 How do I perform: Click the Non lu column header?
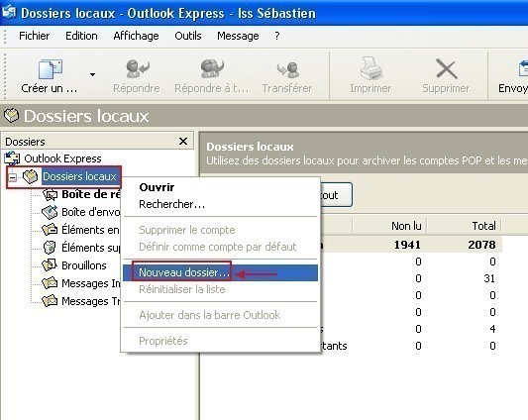click(389, 226)
